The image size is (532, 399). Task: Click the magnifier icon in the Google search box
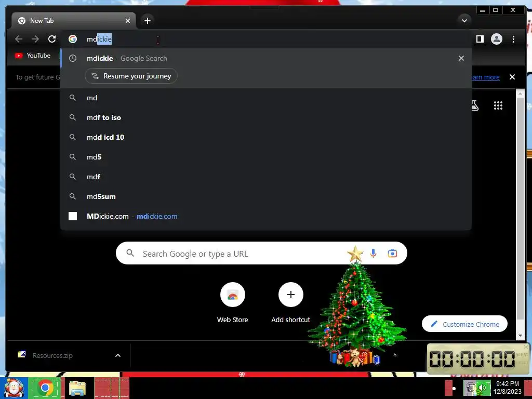coord(130,253)
